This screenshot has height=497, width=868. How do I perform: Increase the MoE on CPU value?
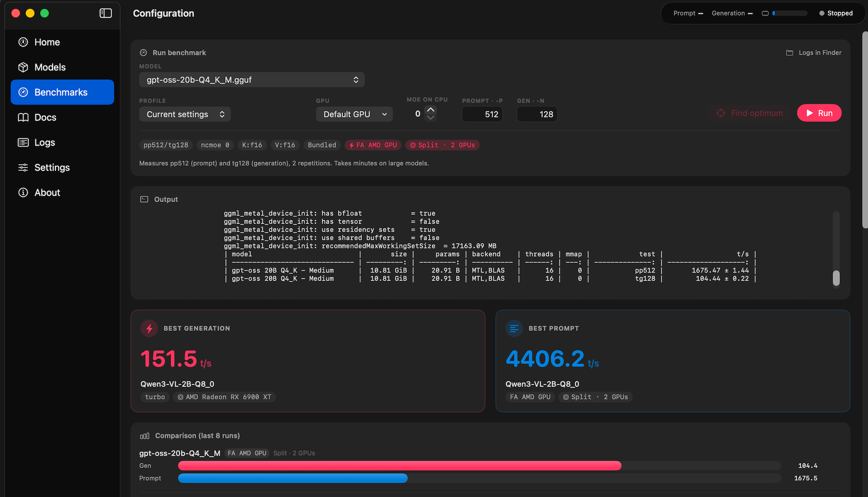pos(431,110)
